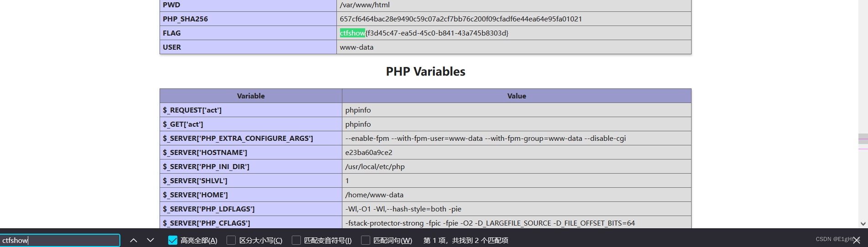Jump to next find match arrow

pos(150,240)
